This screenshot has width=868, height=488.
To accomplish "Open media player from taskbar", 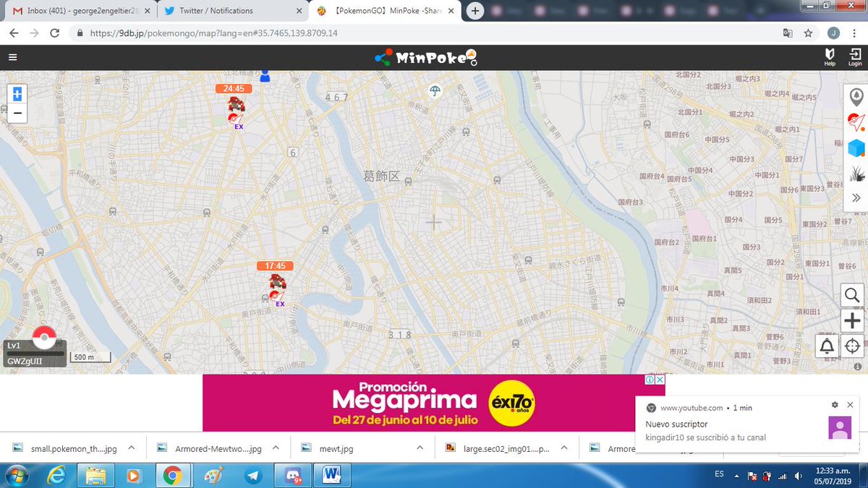I will (x=133, y=475).
